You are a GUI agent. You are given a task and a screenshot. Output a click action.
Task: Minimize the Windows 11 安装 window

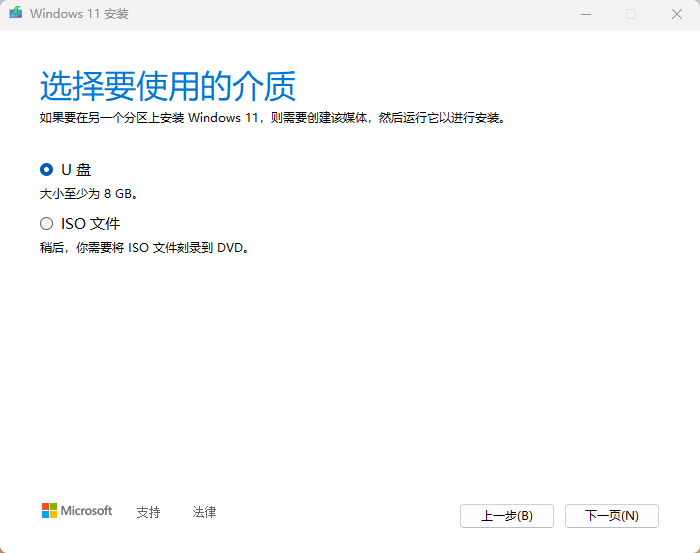586,14
